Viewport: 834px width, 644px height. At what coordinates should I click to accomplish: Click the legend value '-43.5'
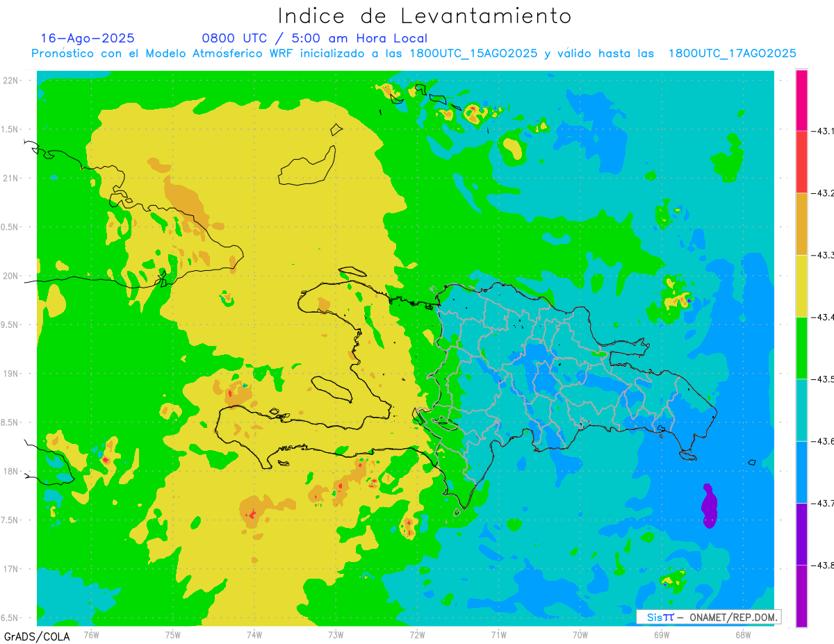click(x=822, y=379)
